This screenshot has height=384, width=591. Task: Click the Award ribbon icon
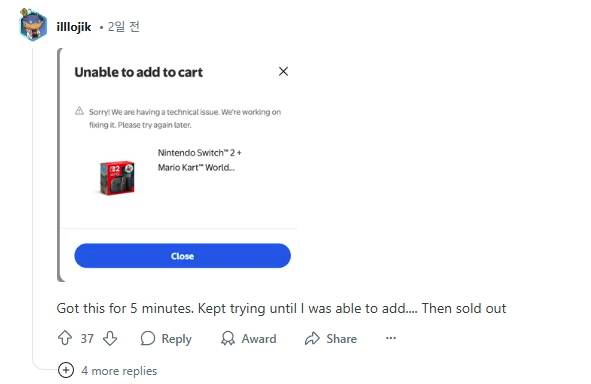[228, 338]
